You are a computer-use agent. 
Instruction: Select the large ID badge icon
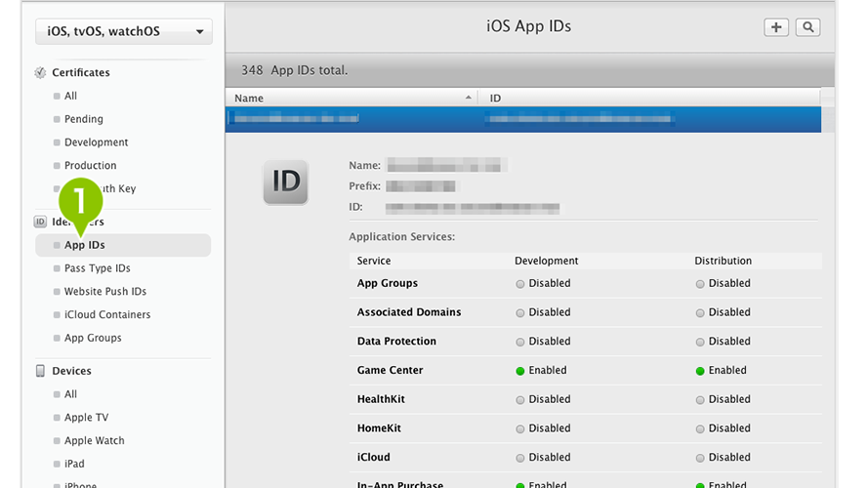pyautogui.click(x=286, y=183)
